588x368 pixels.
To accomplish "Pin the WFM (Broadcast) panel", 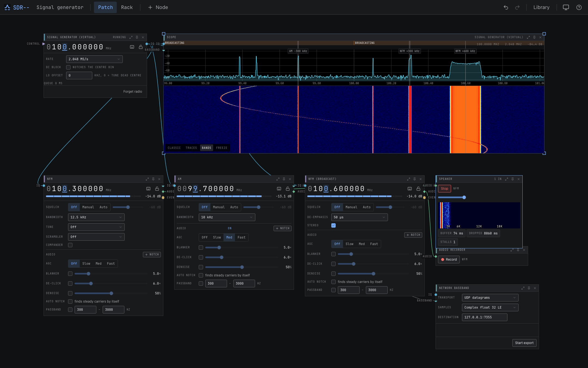I will pos(415,179).
